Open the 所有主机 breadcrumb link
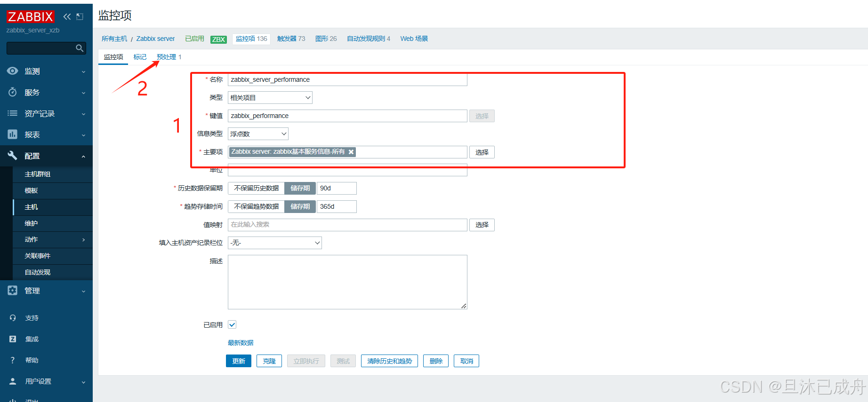Viewport: 868px width, 402px height. (x=114, y=39)
